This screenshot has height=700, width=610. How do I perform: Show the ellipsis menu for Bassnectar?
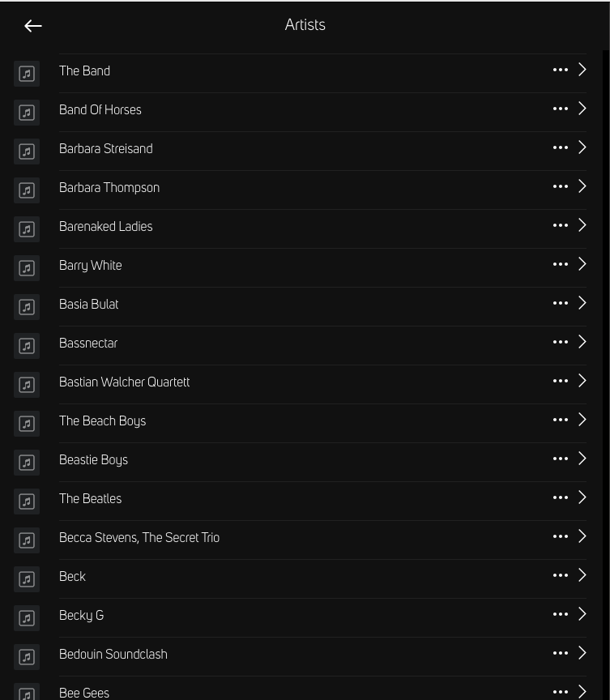(560, 343)
